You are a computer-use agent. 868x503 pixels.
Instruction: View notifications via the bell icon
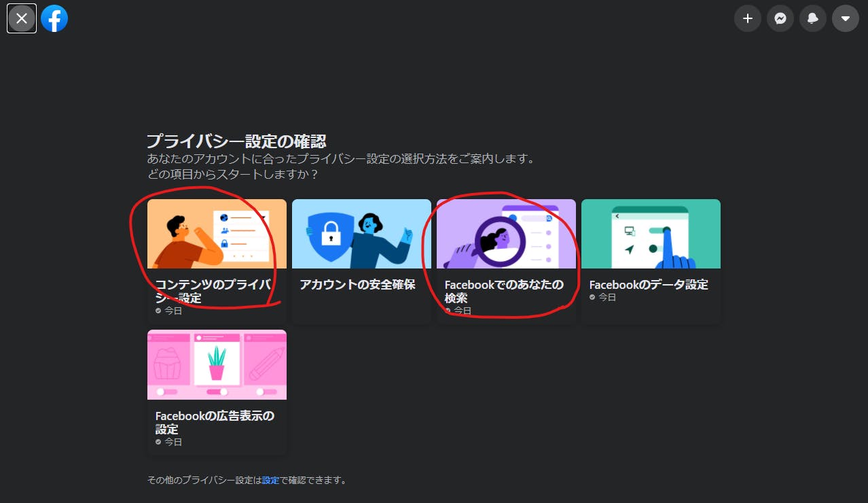[x=812, y=18]
